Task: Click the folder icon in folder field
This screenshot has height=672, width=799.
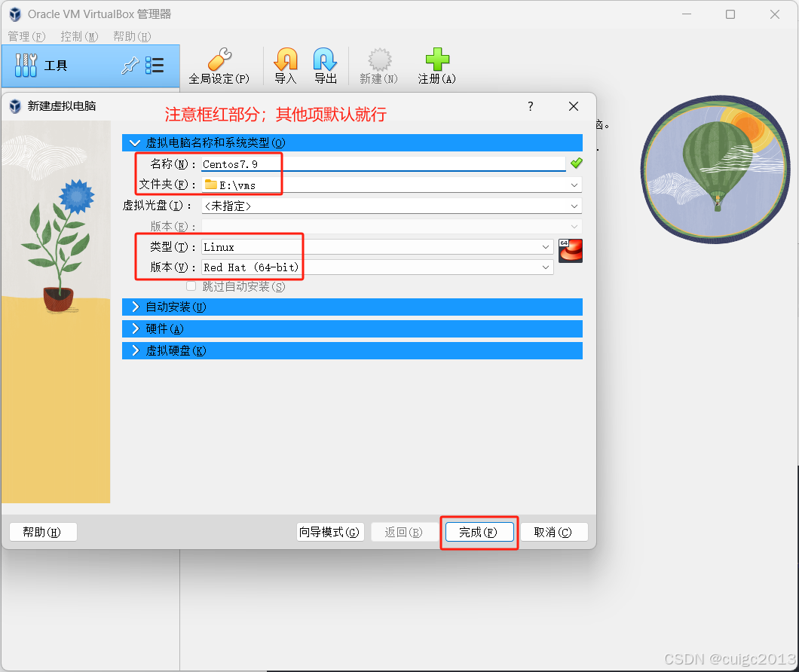Action: click(210, 185)
